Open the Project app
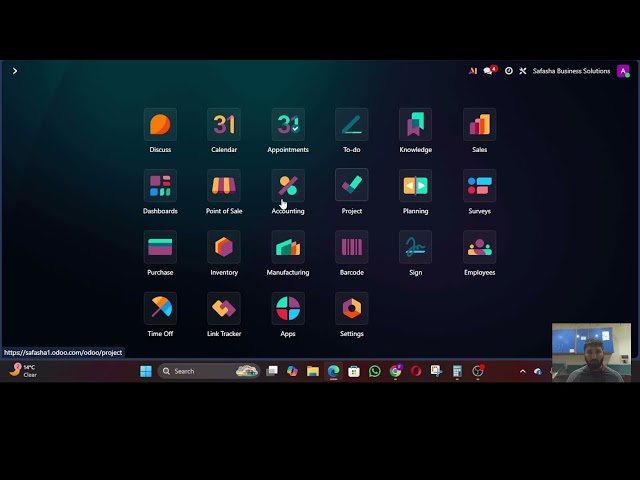Screen dimensions: 640x480 click(x=351, y=186)
